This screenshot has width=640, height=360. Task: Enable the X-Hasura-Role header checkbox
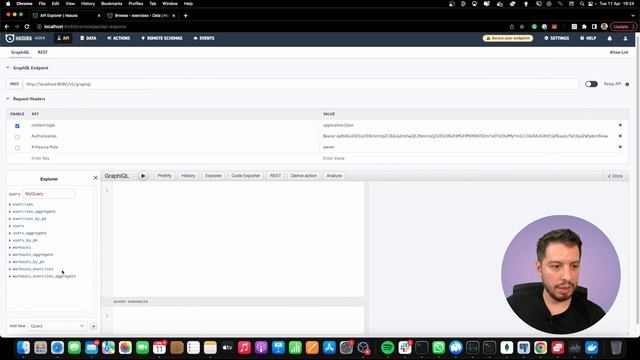tap(17, 148)
